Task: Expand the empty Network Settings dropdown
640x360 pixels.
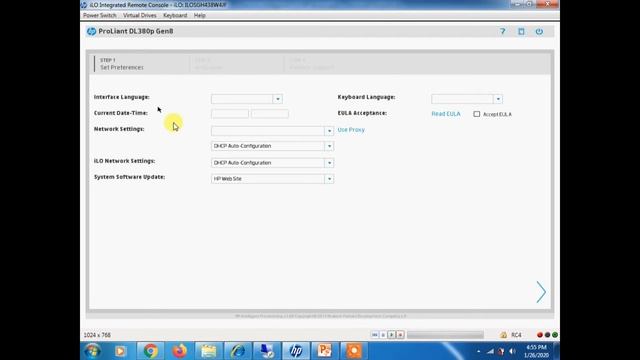Action: tap(329, 131)
